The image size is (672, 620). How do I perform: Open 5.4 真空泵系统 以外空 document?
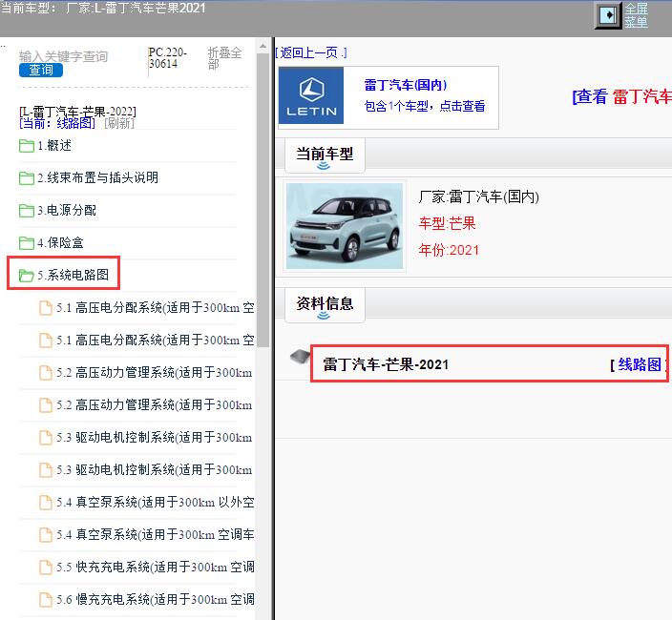click(x=156, y=502)
